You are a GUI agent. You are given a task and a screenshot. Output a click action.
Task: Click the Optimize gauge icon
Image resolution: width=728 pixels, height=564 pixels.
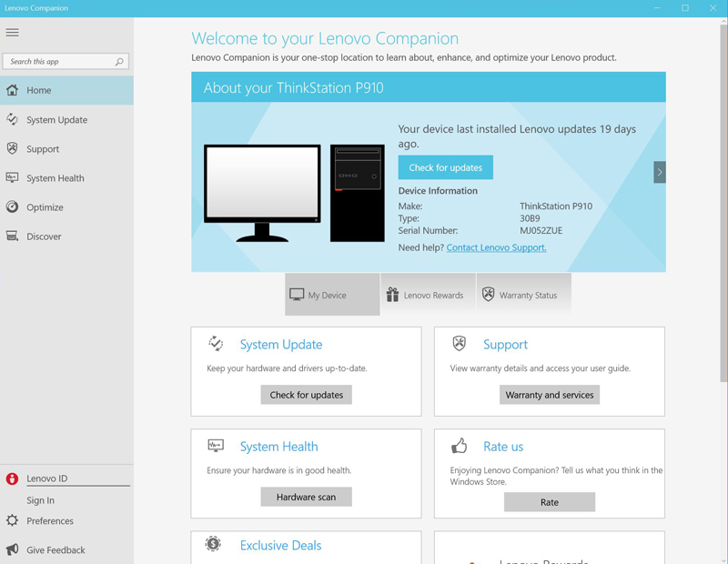(13, 207)
